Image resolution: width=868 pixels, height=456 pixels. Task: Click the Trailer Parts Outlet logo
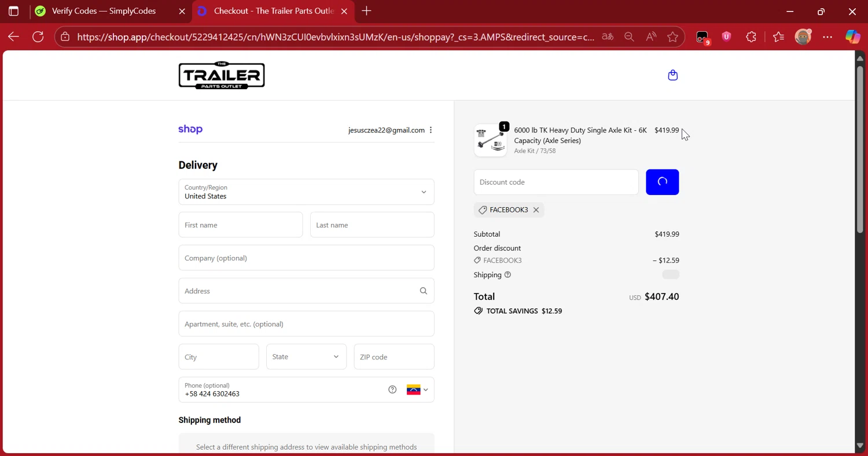click(x=222, y=75)
